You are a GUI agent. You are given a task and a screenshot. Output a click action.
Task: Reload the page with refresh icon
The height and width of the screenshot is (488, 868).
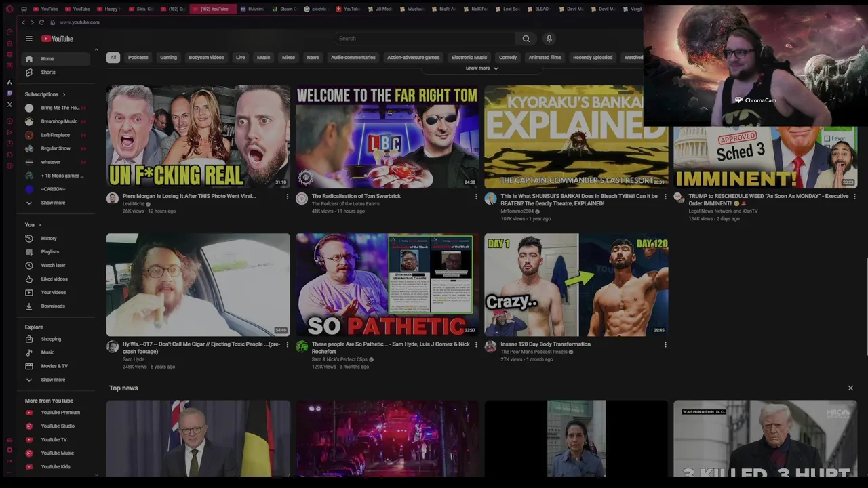click(x=41, y=22)
